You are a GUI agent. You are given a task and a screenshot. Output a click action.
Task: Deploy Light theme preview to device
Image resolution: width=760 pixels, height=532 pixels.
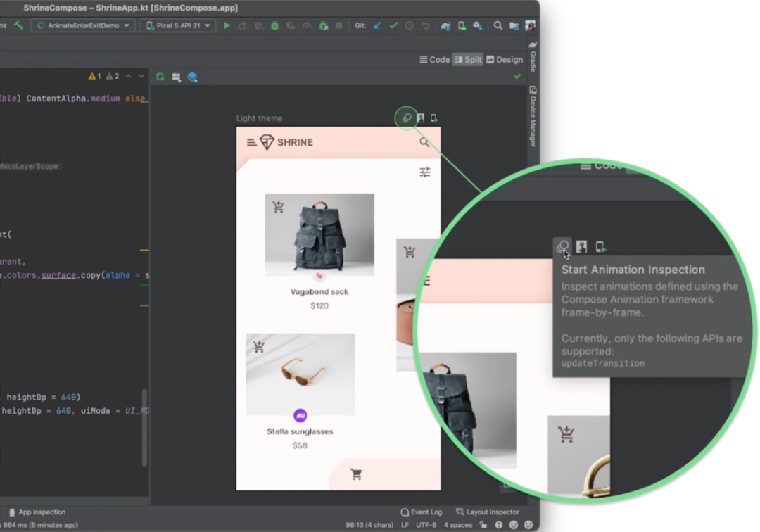433,118
